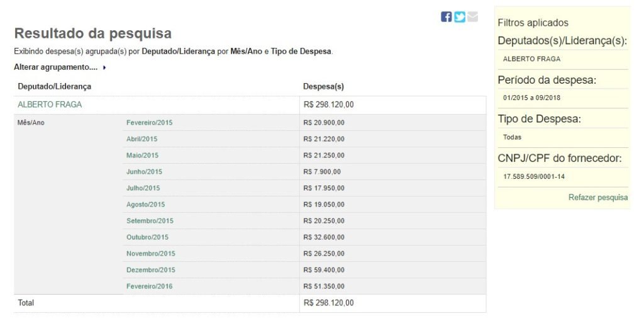Screen dimensions: 644x328
Task: Click the Deputado/Liderança column header
Action: (x=54, y=86)
